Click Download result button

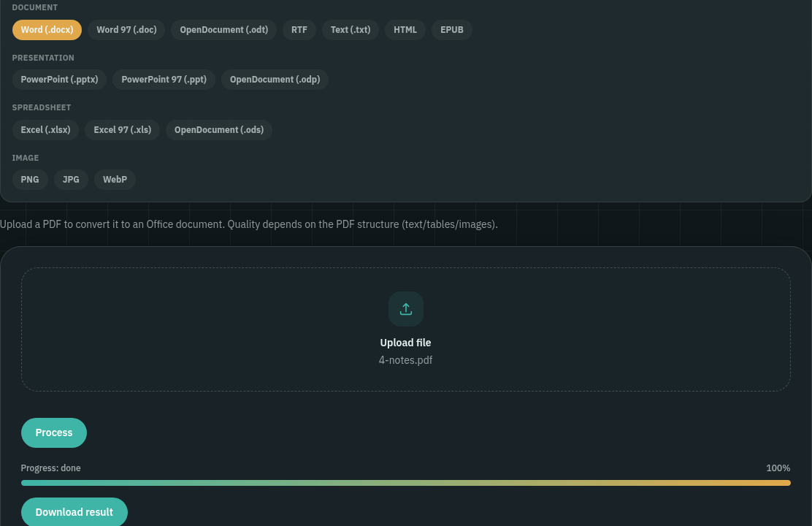click(74, 512)
